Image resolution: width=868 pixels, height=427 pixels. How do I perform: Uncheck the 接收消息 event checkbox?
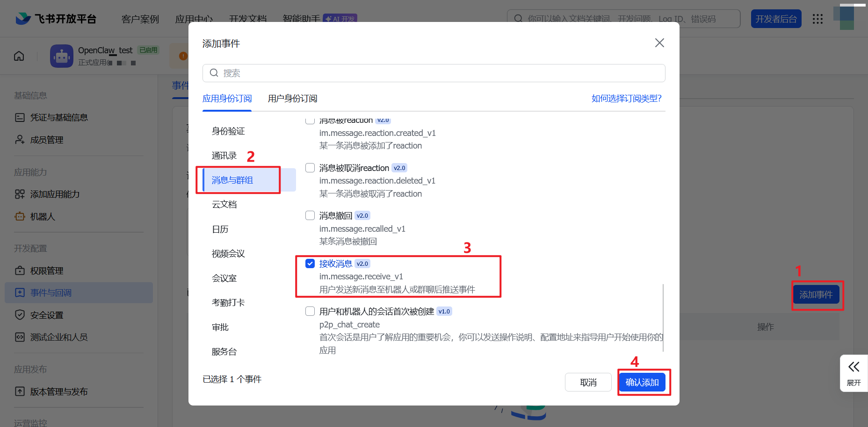coord(310,263)
